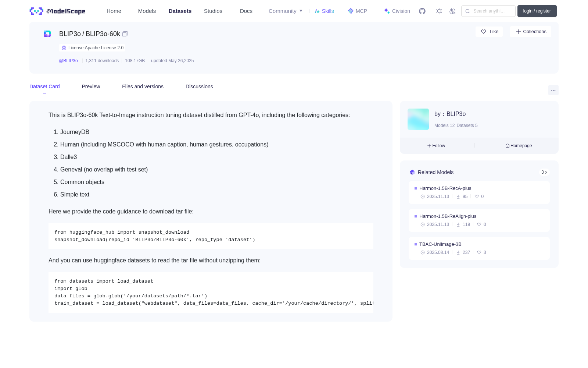The width and height of the screenshot is (588, 368).
Task: Click the Models 12 count
Action: pyautogui.click(x=444, y=125)
